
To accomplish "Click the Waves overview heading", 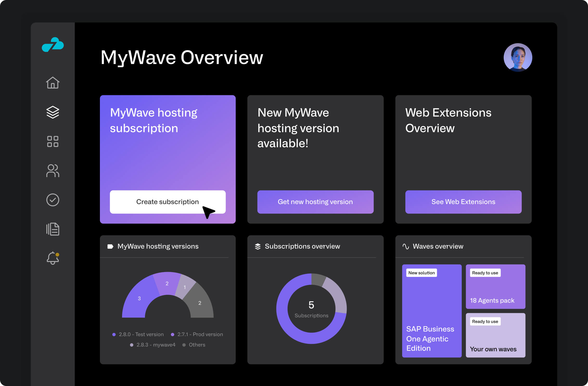I will pyautogui.click(x=438, y=246).
